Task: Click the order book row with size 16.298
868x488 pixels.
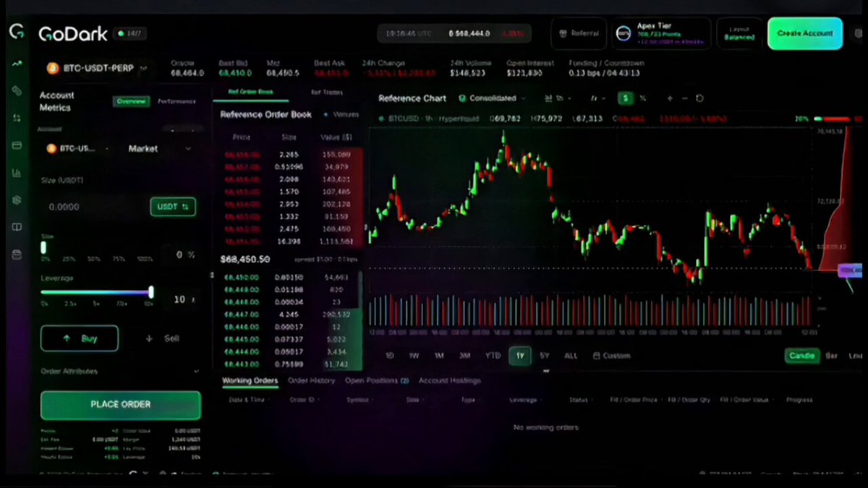Action: [288, 241]
